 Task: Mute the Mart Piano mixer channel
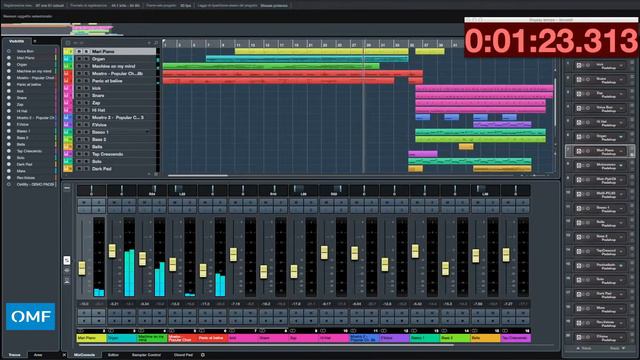(x=84, y=202)
